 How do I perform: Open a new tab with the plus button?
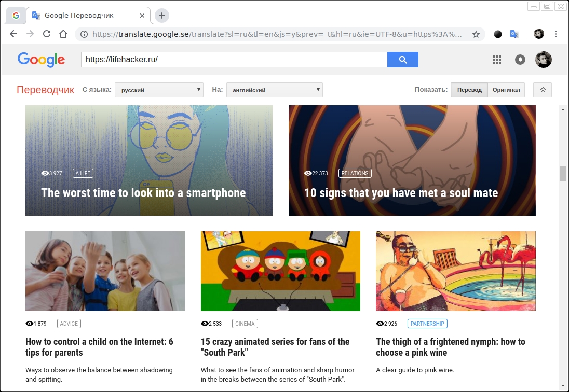point(162,16)
